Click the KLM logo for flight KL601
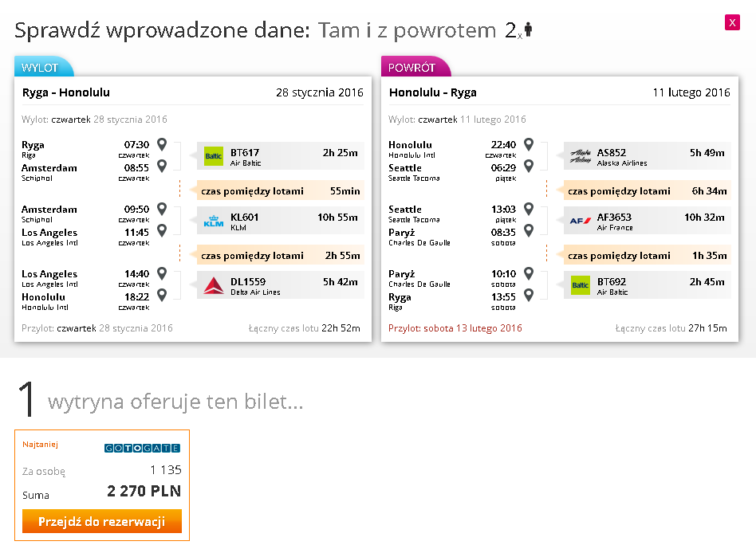This screenshot has height=553, width=756. 214,221
